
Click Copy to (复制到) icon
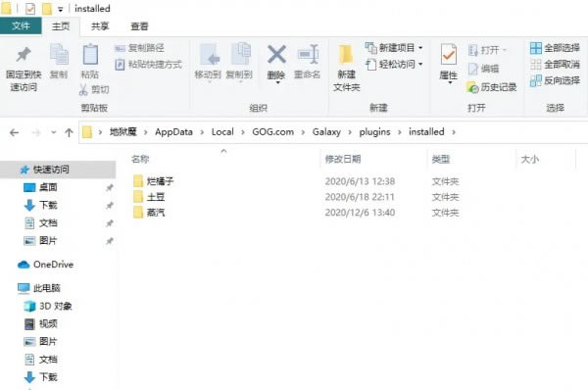(x=240, y=54)
